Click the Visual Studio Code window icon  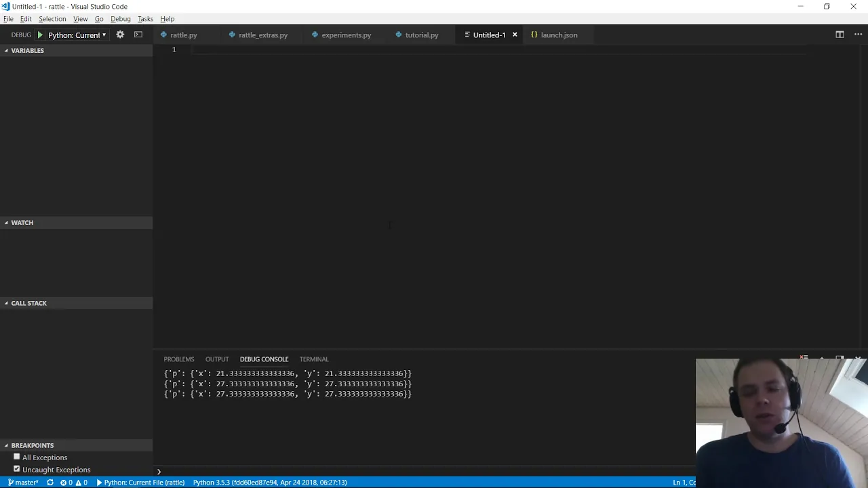tap(5, 6)
